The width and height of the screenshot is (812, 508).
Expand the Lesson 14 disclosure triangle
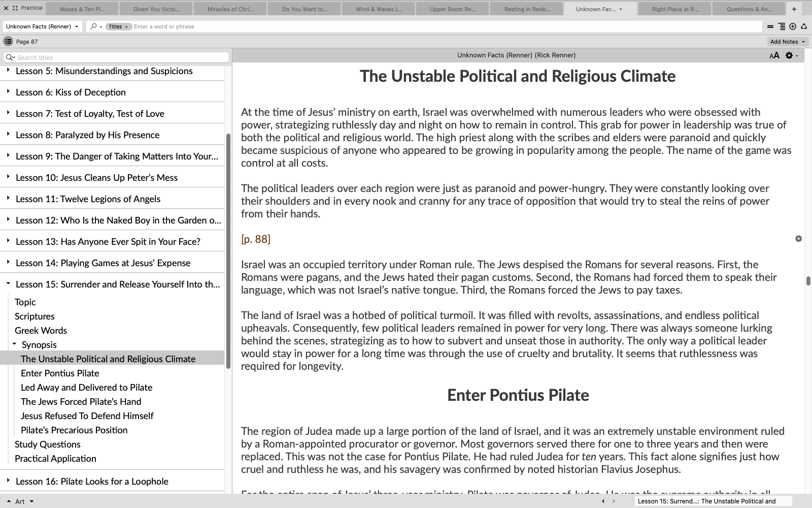[8, 262]
